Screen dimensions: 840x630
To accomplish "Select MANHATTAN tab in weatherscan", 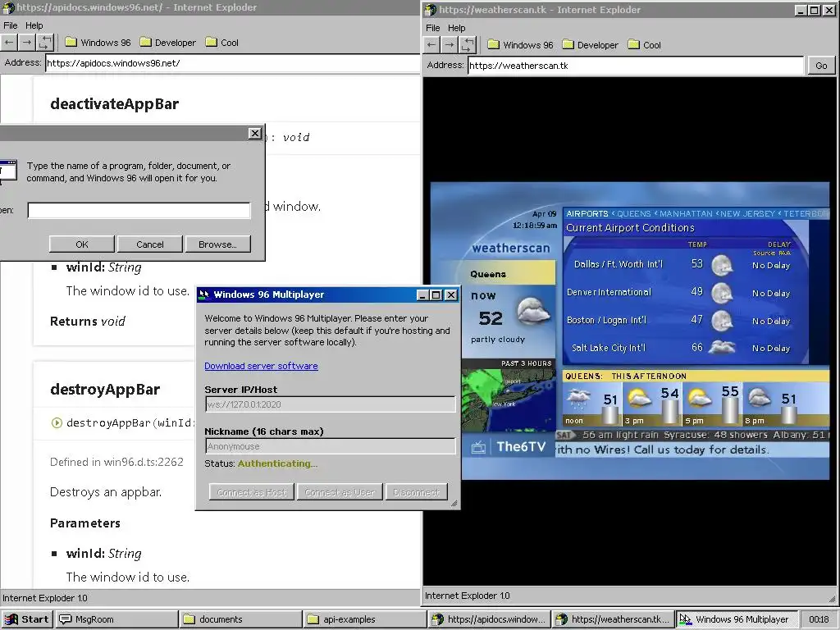I will [686, 214].
